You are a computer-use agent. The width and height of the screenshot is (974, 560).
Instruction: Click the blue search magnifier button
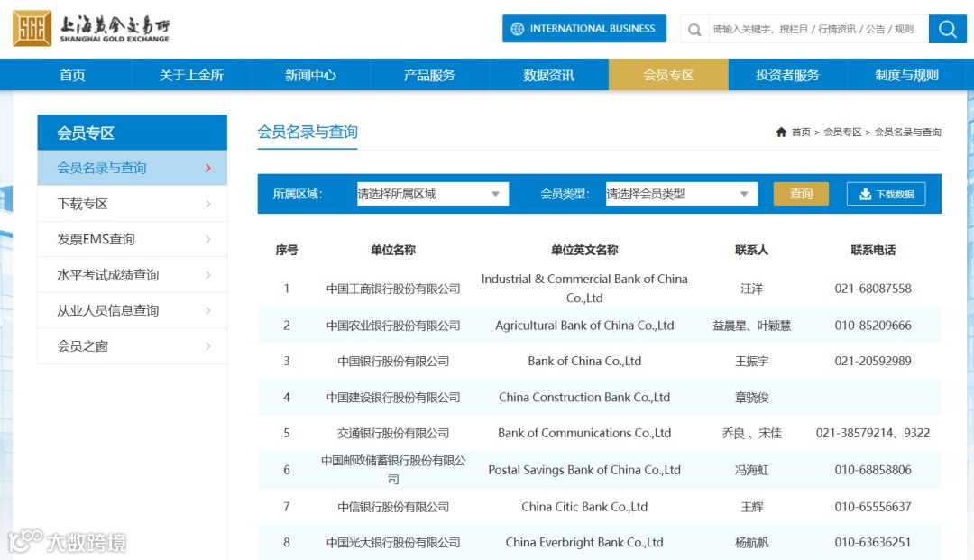point(947,29)
